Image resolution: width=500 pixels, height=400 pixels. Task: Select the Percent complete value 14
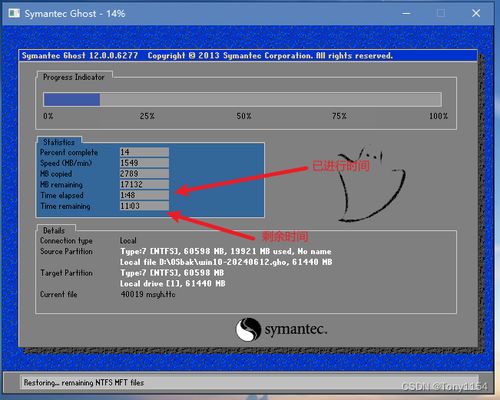coord(144,152)
